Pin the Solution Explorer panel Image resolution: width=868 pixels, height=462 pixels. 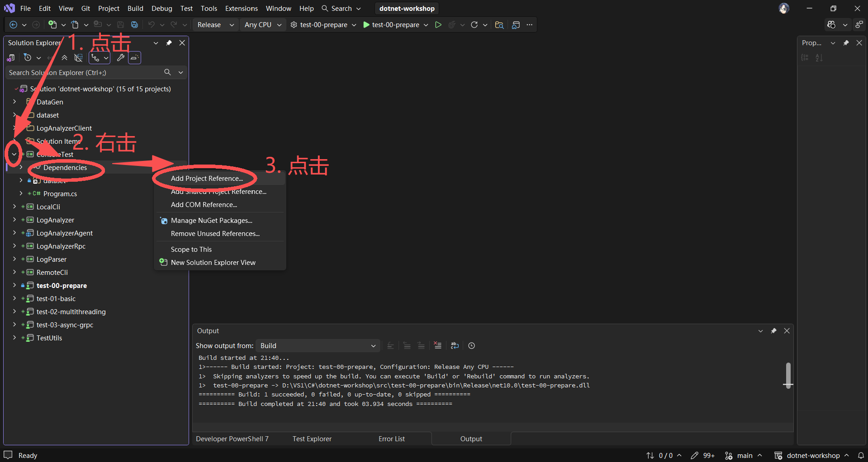point(169,43)
